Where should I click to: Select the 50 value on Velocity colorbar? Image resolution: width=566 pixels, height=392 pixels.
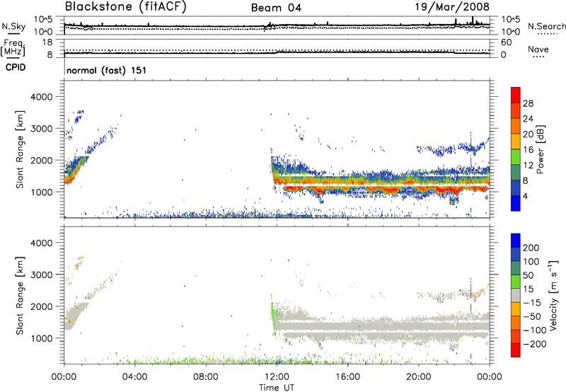tap(528, 275)
